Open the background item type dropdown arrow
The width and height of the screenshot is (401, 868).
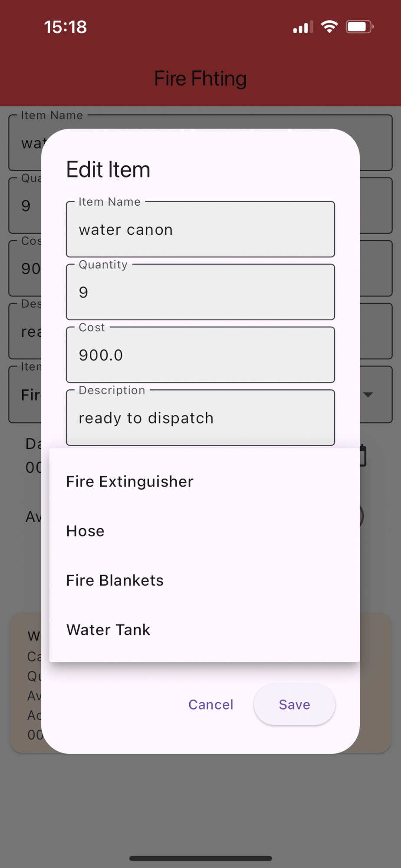pos(368,395)
